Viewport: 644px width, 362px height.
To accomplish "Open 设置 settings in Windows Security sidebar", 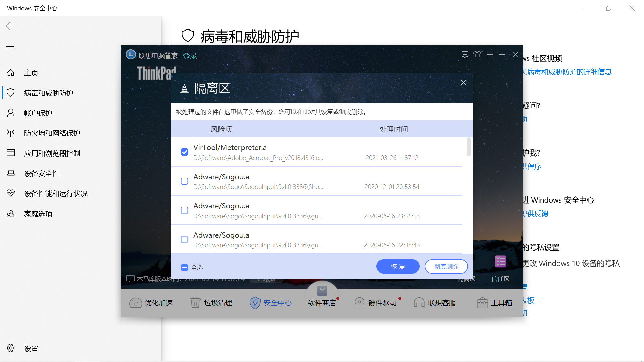I will coord(31,349).
